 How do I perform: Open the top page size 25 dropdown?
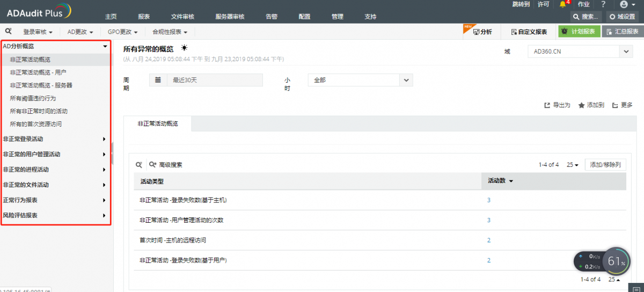[573, 165]
